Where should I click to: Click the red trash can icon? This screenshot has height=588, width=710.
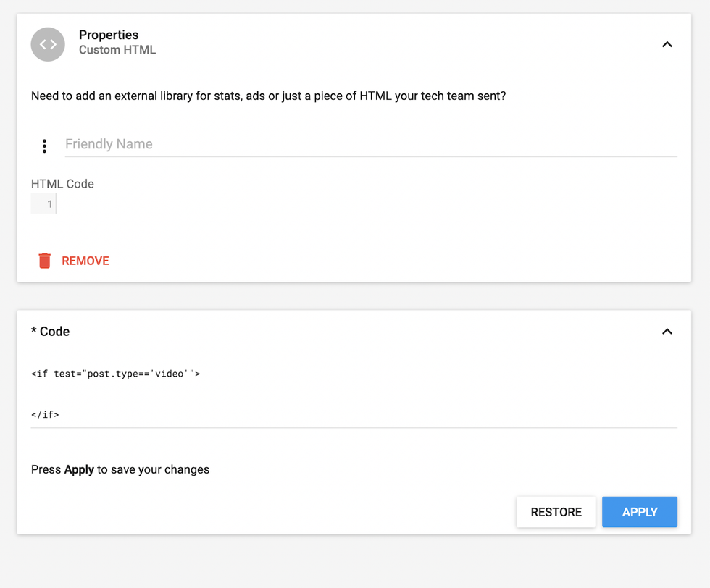coord(44,261)
